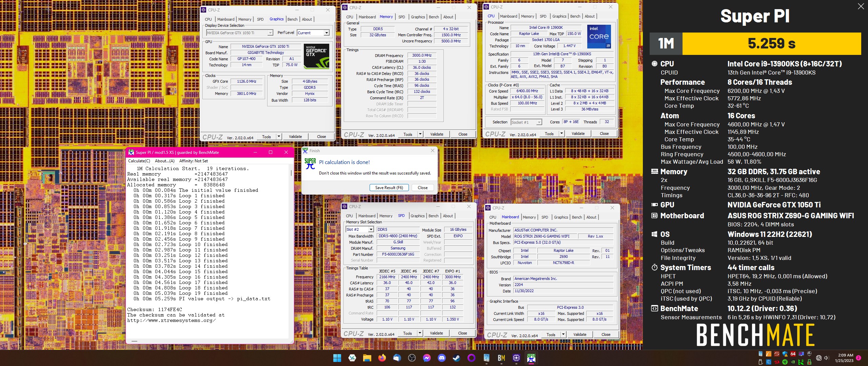Switch to Mainboard tab in CPU CPU-Z window

tap(509, 16)
